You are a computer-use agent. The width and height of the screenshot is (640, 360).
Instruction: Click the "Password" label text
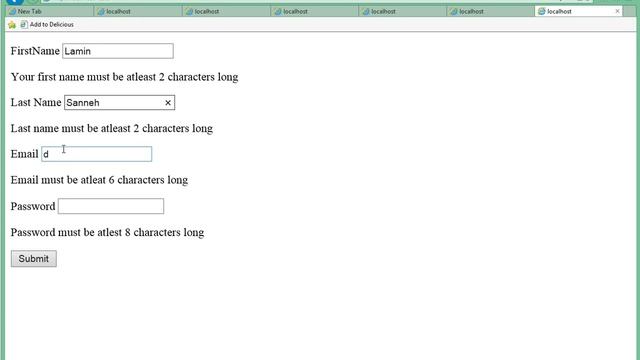pyautogui.click(x=33, y=206)
